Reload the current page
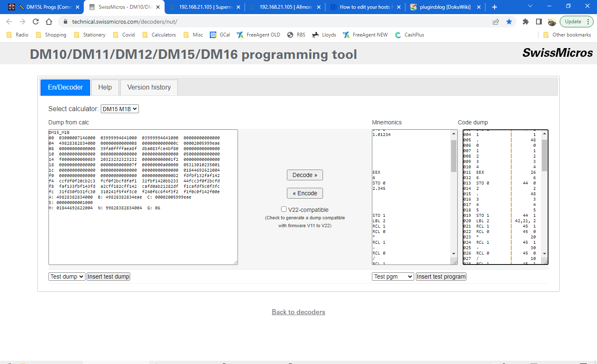The height and width of the screenshot is (364, 597). click(35, 22)
